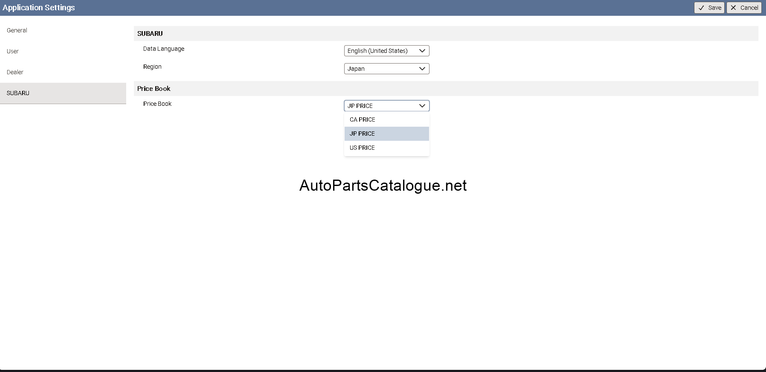Choose US PRICE from the list
Screen dimensions: 766x372
click(x=386, y=148)
